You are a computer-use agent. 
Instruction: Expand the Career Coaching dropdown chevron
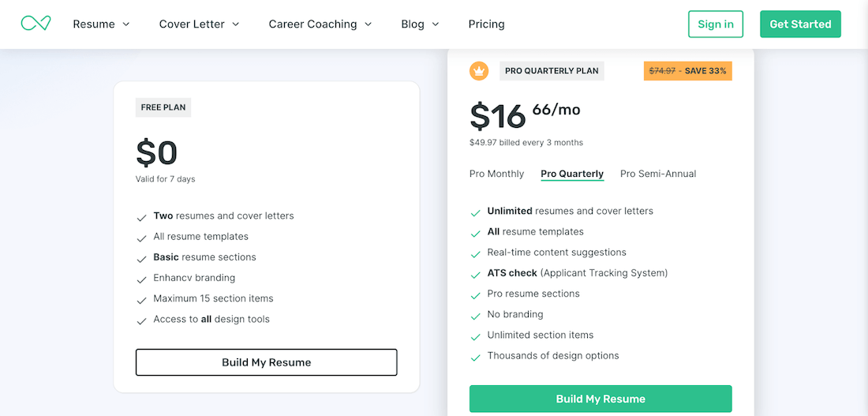click(368, 24)
